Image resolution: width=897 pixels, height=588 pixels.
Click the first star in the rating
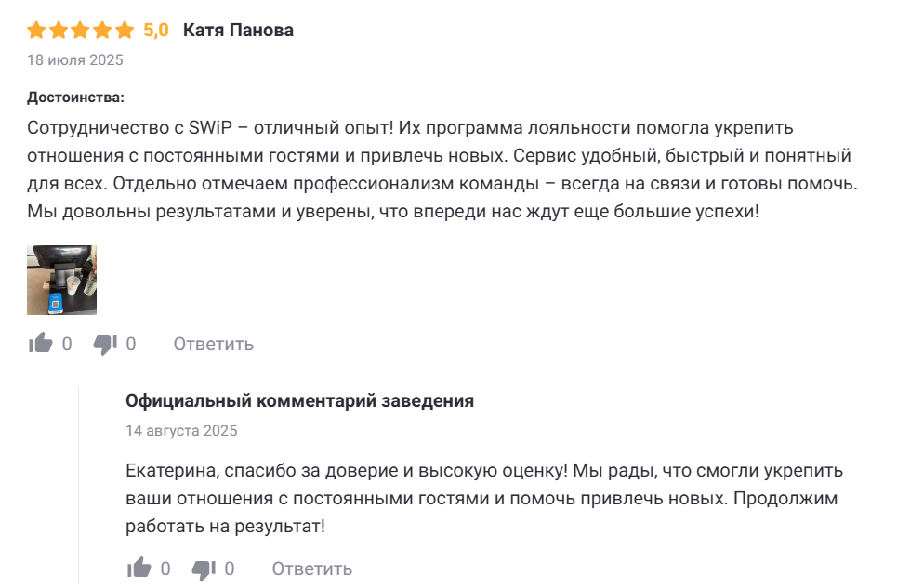(x=37, y=31)
